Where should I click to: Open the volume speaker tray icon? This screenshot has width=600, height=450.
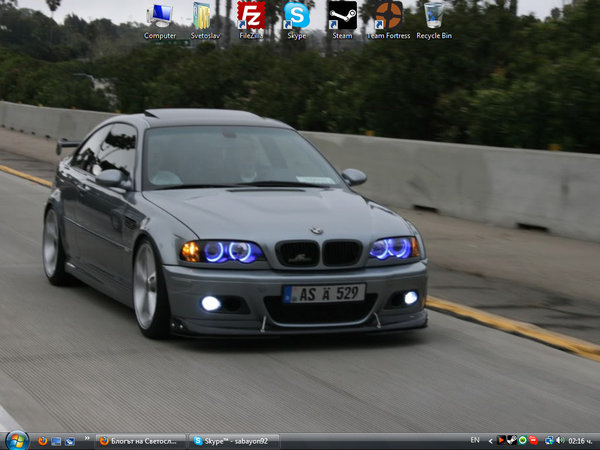pyautogui.click(x=559, y=441)
